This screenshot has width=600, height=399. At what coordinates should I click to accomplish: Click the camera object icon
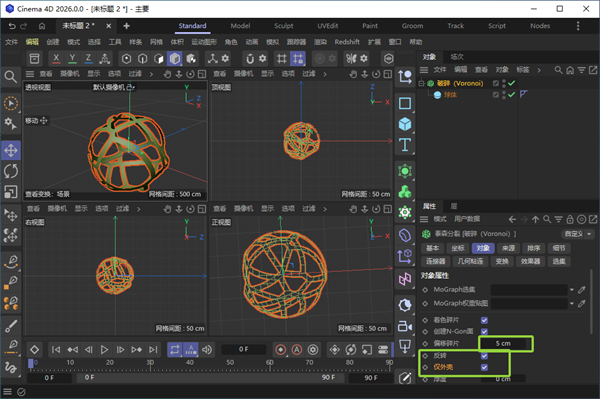pyautogui.click(x=405, y=326)
